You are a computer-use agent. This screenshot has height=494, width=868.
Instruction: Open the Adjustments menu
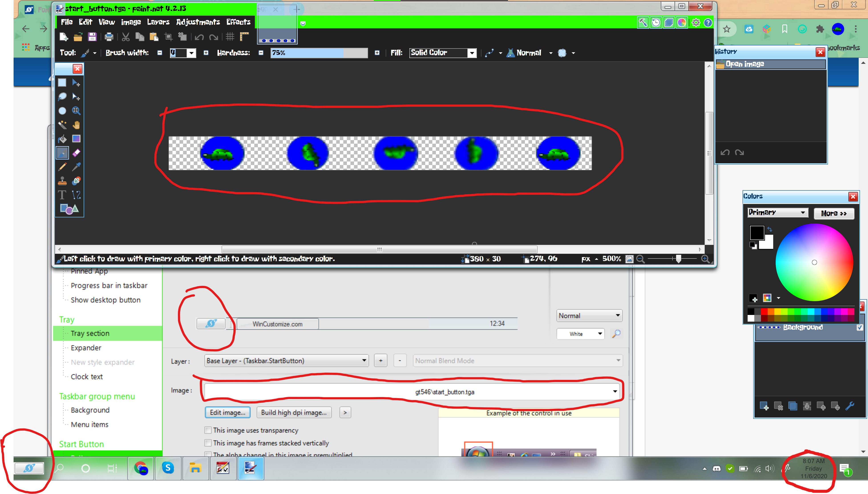pos(198,22)
